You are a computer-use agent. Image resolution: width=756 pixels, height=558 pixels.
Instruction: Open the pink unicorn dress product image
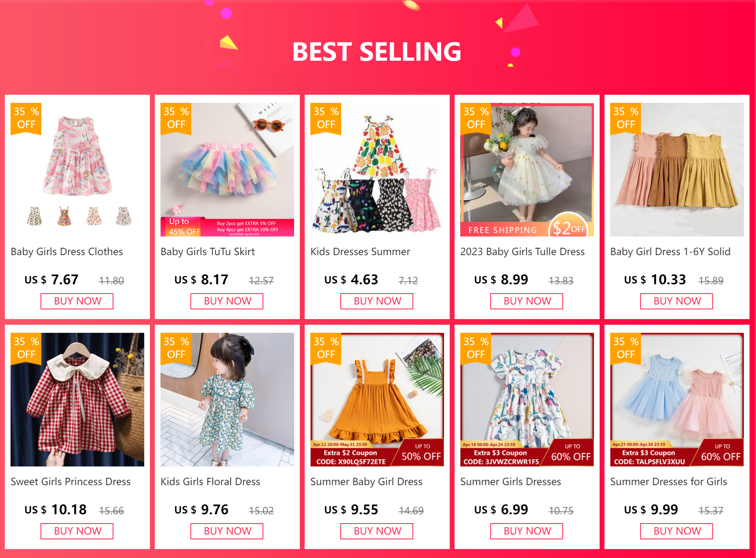tap(77, 170)
